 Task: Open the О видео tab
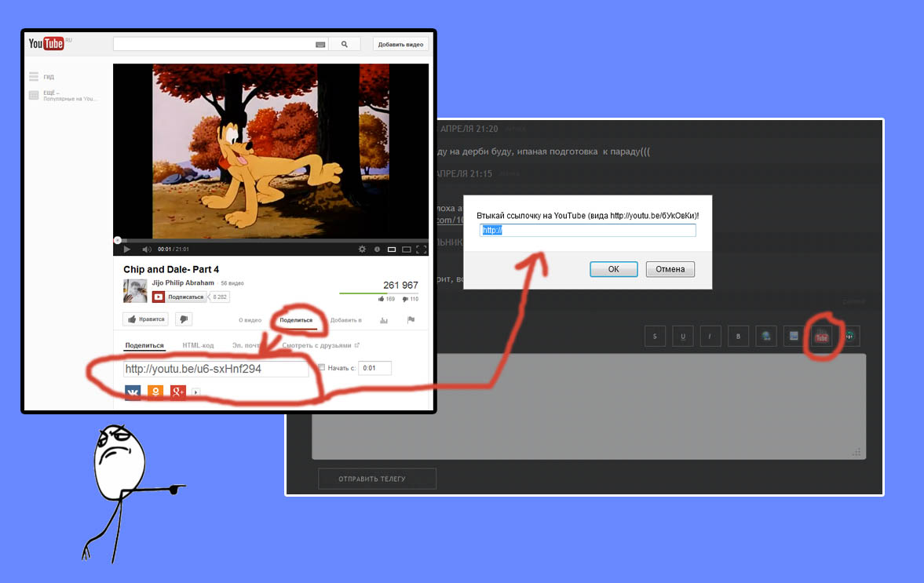tap(250, 320)
